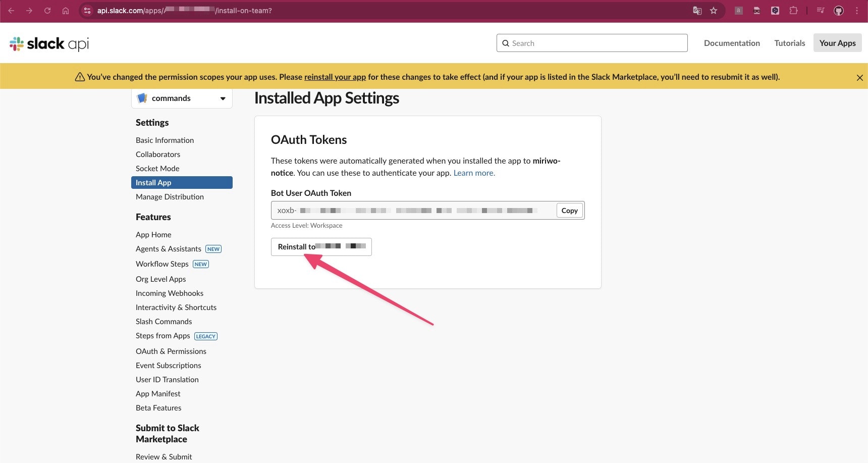
Task: Click the magnifier icon in Search box
Action: click(x=506, y=43)
